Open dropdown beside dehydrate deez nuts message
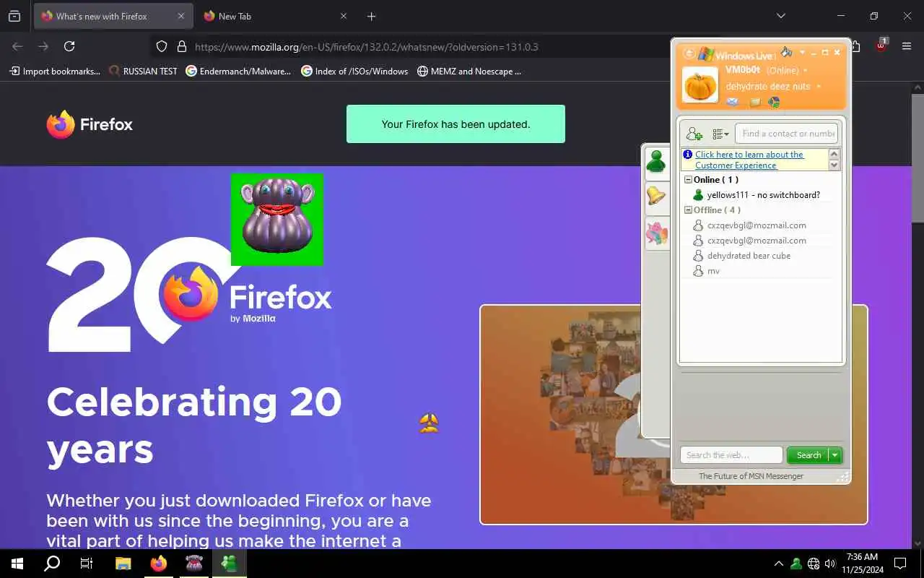 coord(818,87)
